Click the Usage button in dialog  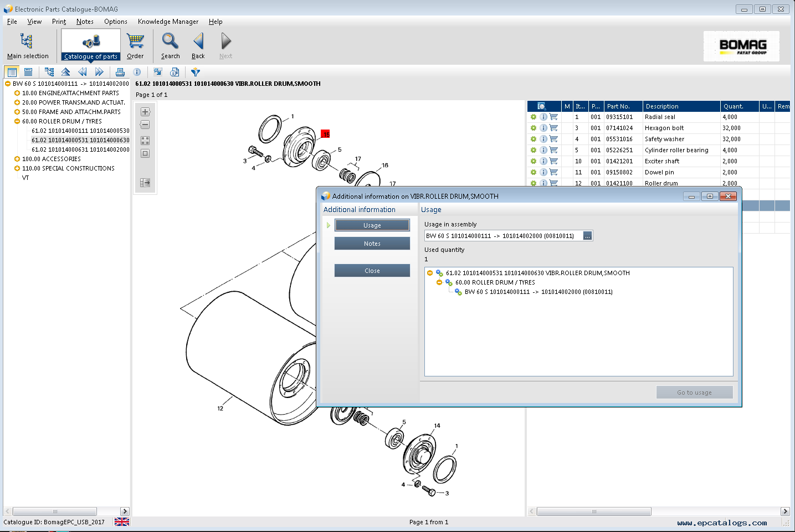click(372, 225)
